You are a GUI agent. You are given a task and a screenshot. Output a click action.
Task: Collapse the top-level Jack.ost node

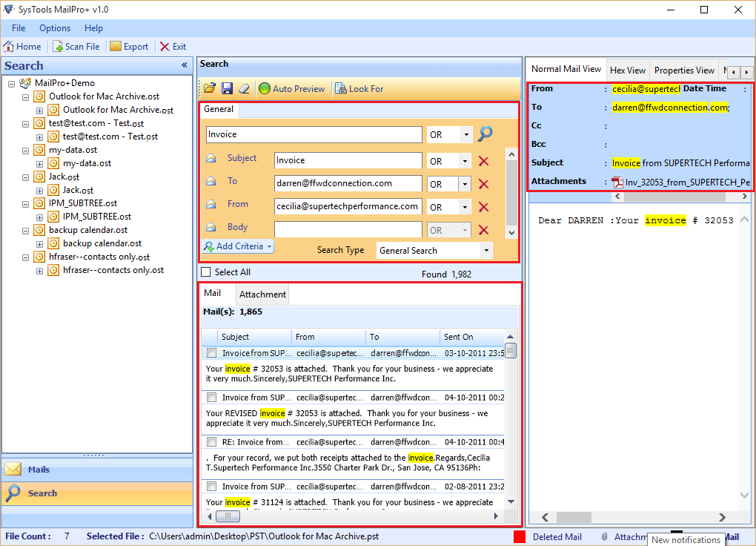[x=25, y=177]
